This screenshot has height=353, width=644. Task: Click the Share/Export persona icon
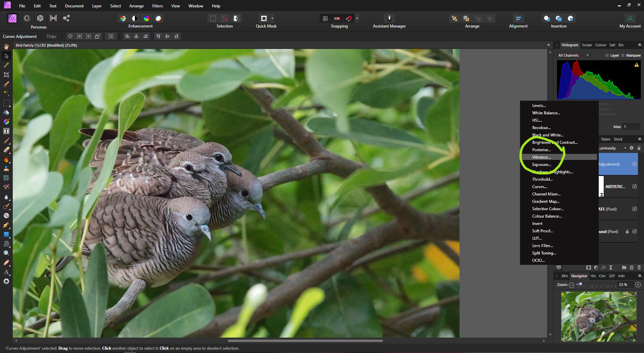pos(66,18)
